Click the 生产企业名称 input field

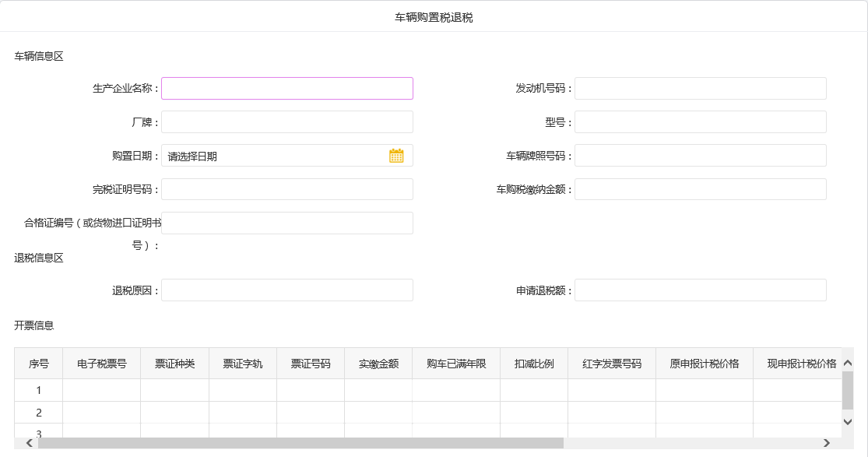pos(286,89)
